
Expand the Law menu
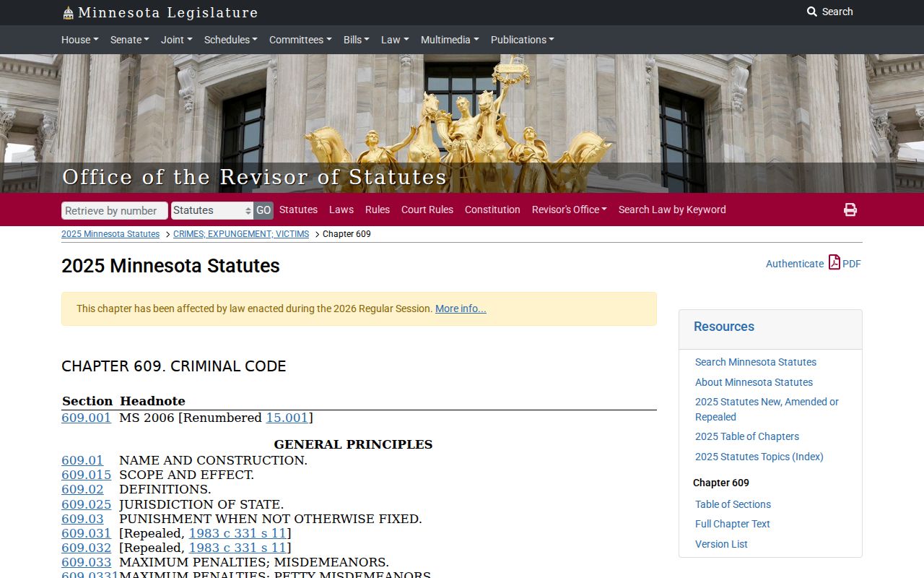click(x=395, y=40)
